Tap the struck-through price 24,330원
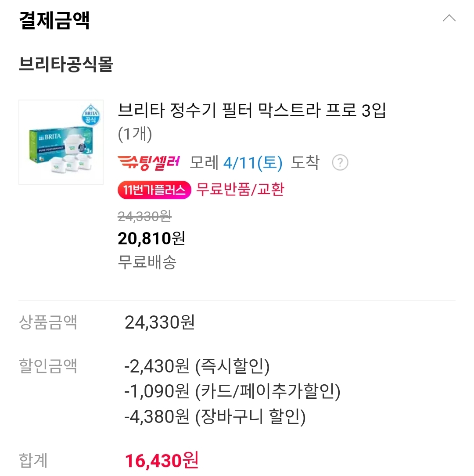The height and width of the screenshot is (476, 474). [x=144, y=216]
